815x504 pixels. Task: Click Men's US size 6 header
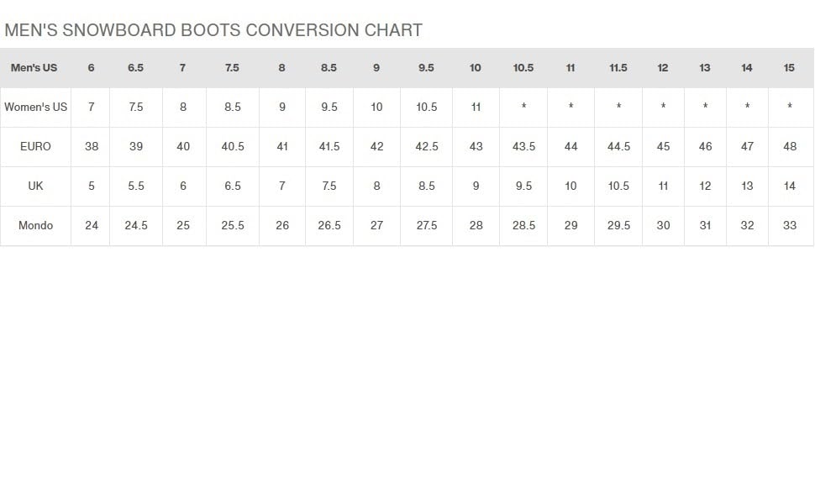pyautogui.click(x=91, y=67)
